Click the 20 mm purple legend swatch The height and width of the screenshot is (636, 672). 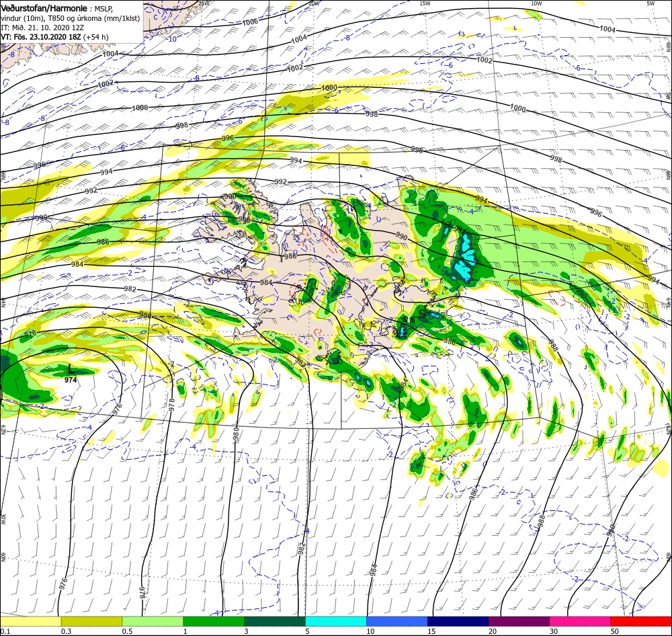click(x=519, y=621)
